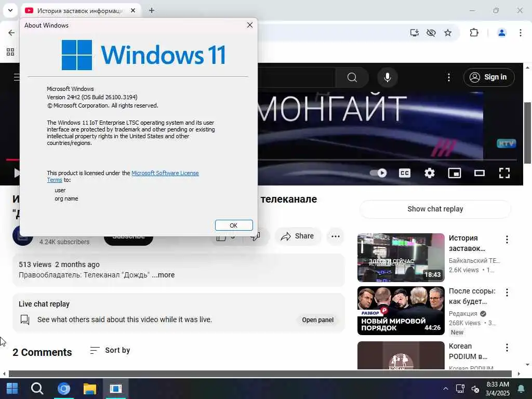Toggle video autoplay switch
This screenshot has height=399, width=532.
[378, 173]
